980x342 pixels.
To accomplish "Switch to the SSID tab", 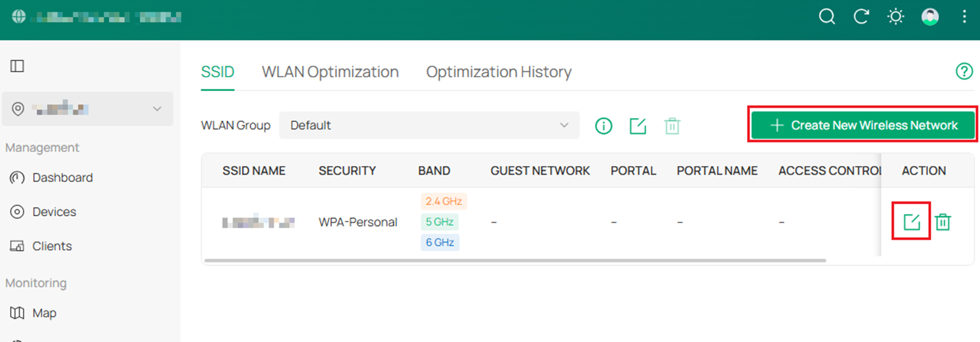I will click(218, 72).
